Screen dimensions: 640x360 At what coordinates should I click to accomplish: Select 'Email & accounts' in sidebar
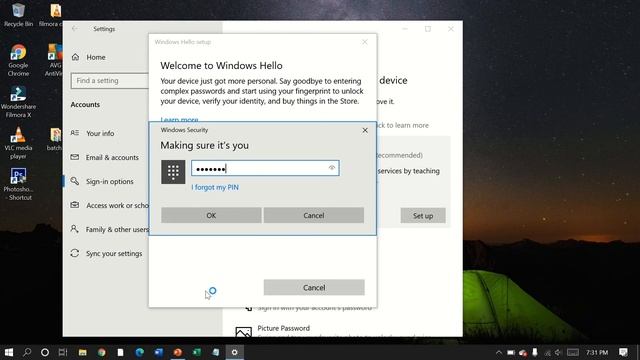click(112, 157)
